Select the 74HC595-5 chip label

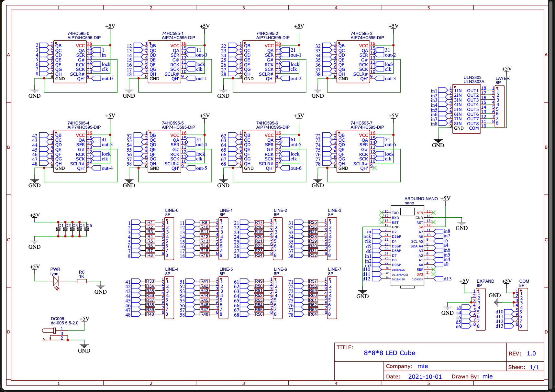[x=173, y=123]
